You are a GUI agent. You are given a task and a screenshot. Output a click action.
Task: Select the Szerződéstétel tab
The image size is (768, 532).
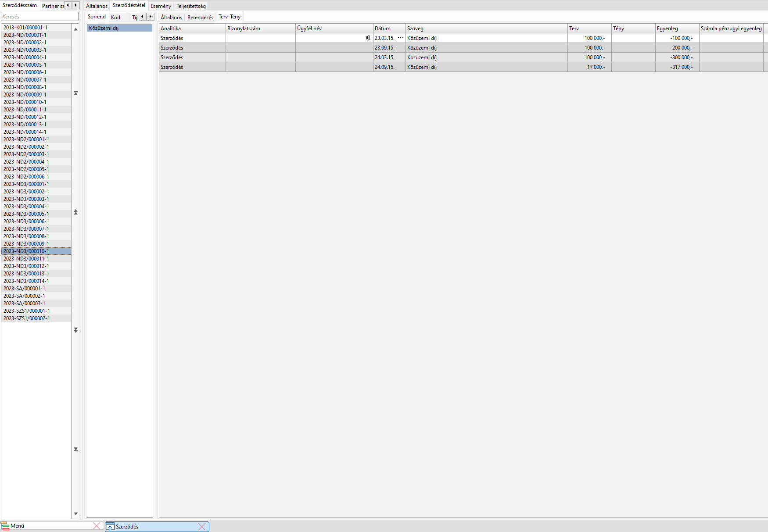[x=129, y=5]
